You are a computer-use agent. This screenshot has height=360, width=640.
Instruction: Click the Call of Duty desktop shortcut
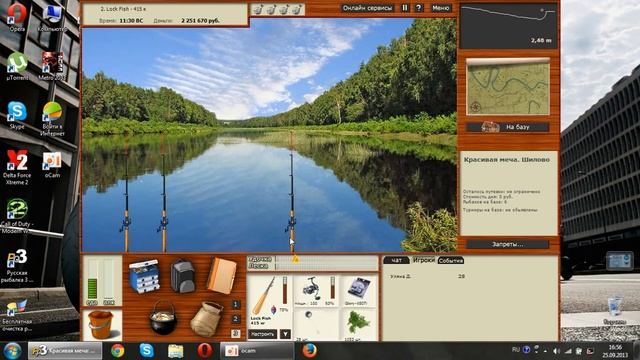(17, 216)
